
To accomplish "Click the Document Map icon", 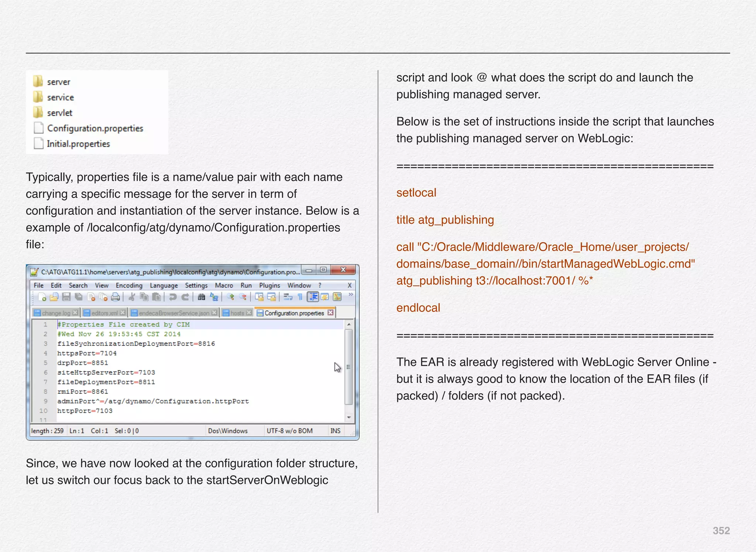I will pos(337,297).
